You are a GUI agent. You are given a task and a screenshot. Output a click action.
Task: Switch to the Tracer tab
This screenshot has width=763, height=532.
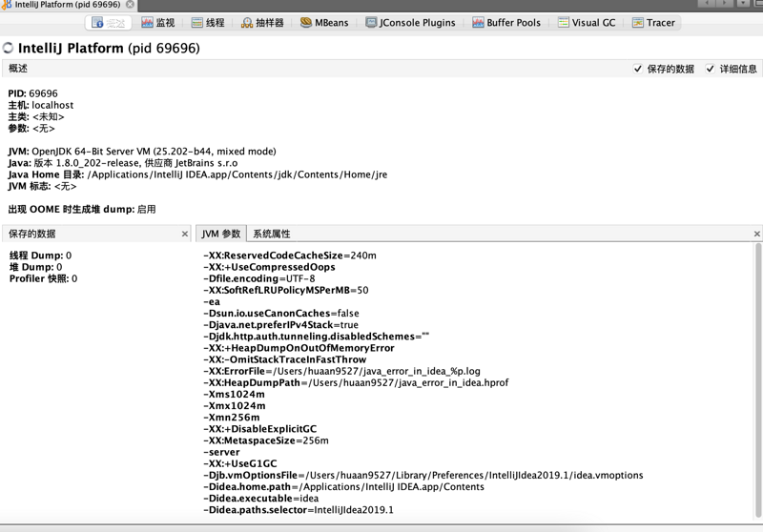[x=653, y=23]
